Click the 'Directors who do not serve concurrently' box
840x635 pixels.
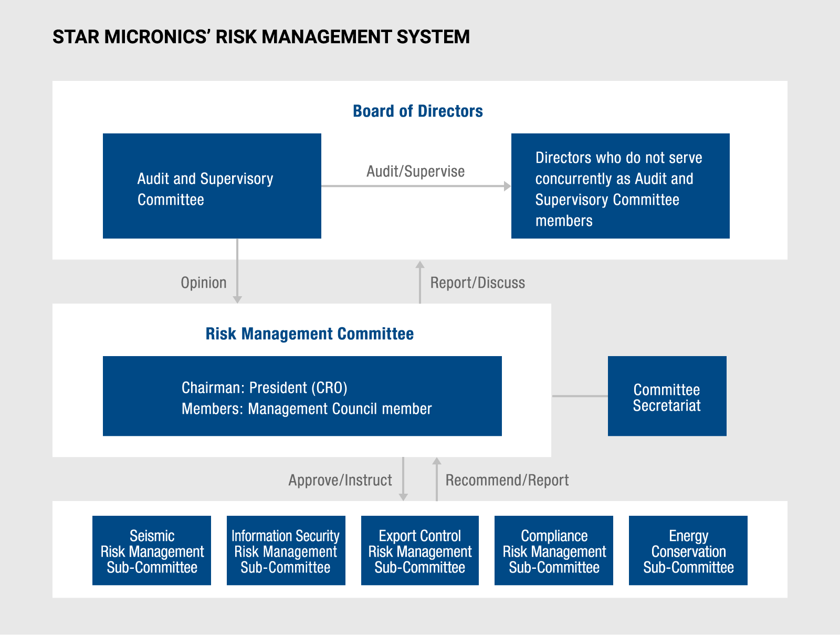tap(621, 186)
